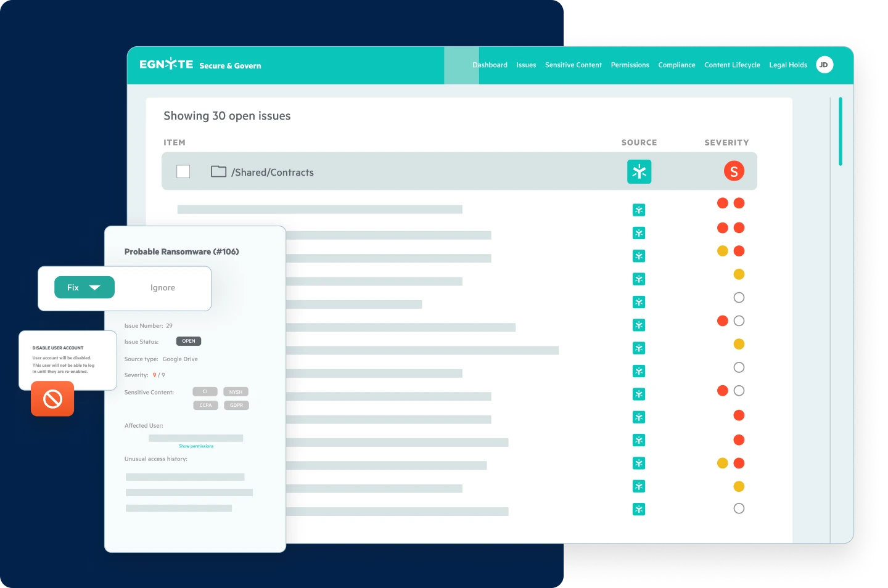Click the Egnyte source icon for /Shared/Contracts

point(639,171)
